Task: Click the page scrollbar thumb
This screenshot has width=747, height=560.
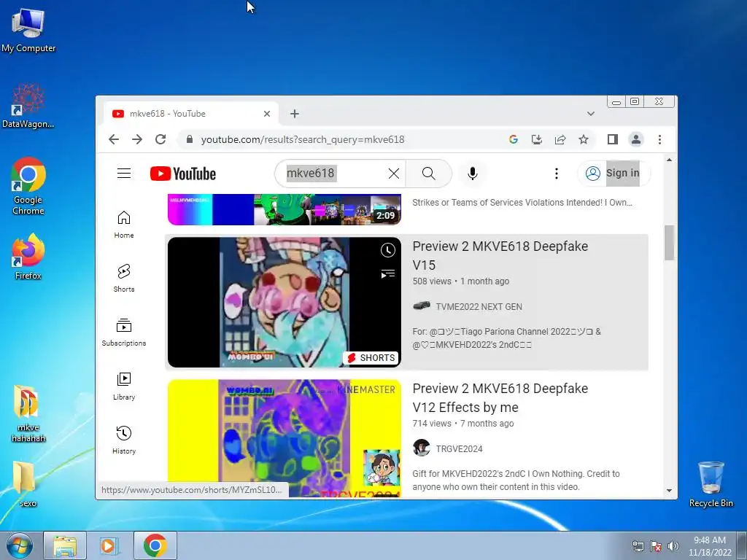Action: point(669,242)
